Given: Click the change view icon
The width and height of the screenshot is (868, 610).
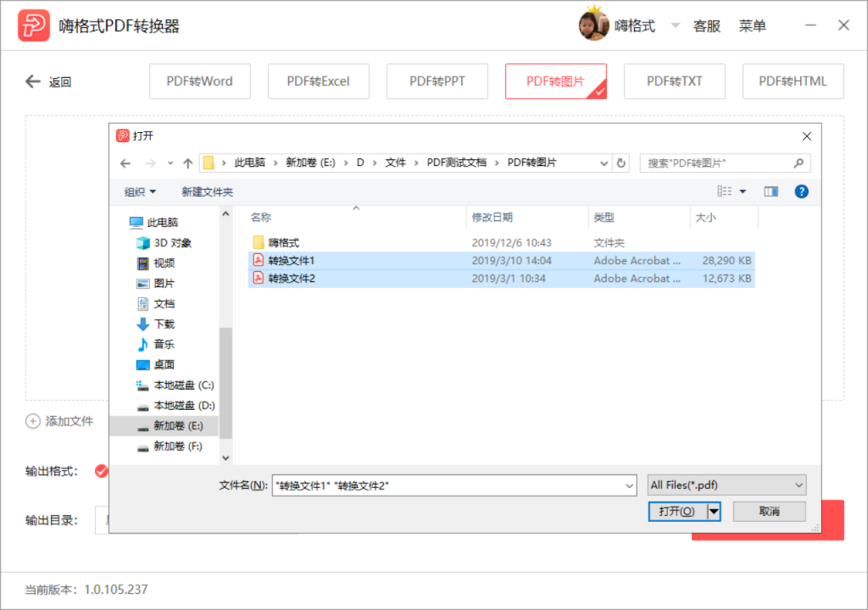Looking at the screenshot, I should [x=724, y=191].
